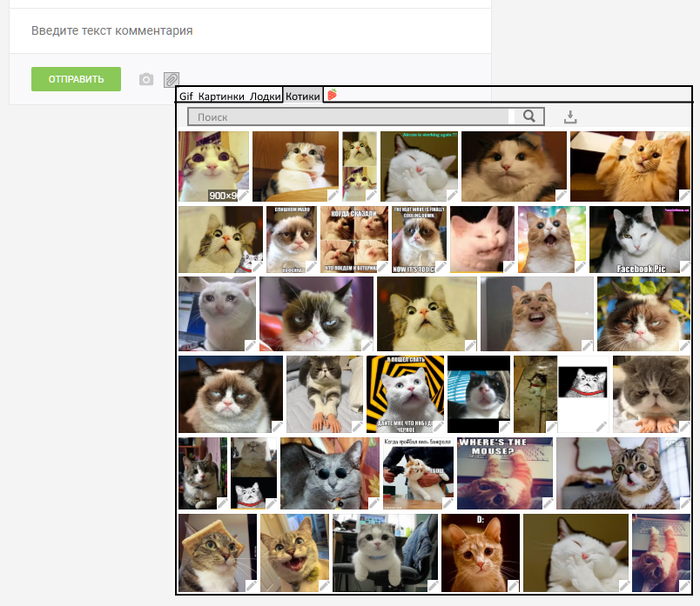Select the 'Facebook Pic' cat image
The height and width of the screenshot is (606, 700).
click(x=639, y=239)
